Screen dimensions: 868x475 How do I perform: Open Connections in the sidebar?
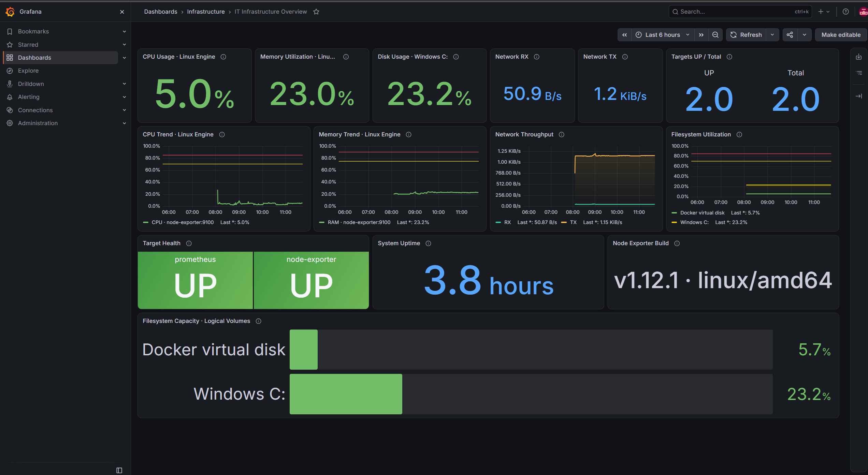click(35, 110)
